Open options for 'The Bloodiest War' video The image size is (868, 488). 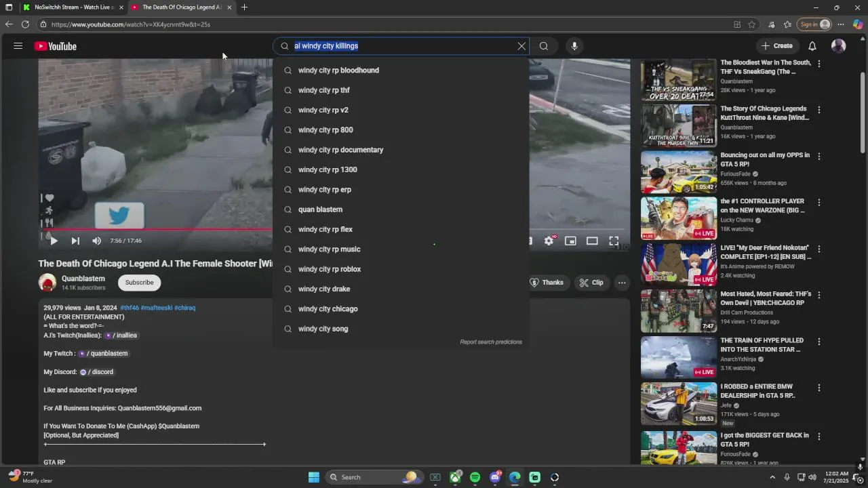point(819,64)
